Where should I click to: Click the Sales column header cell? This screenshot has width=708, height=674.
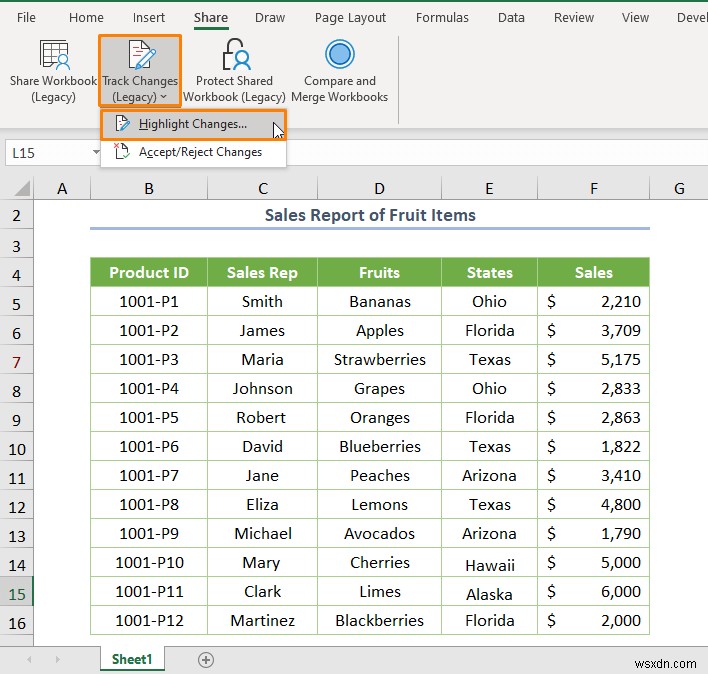point(593,272)
